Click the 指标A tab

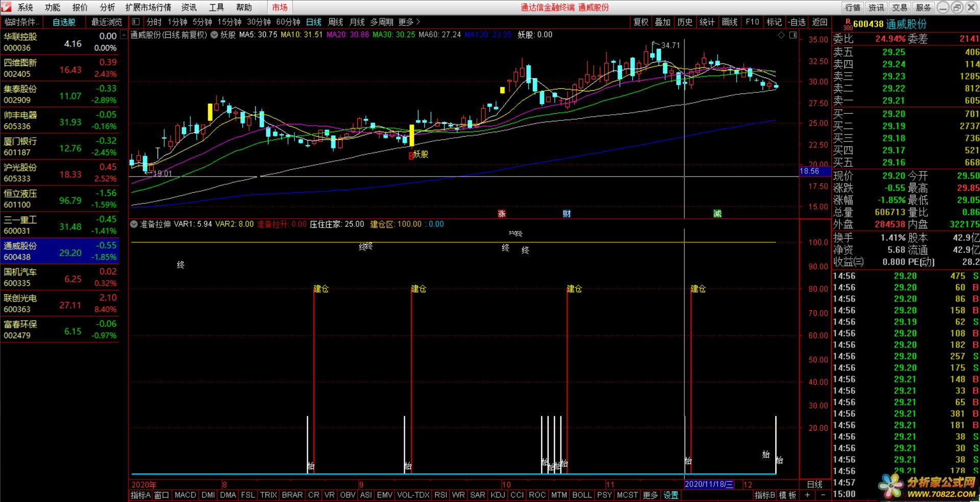pos(140,495)
